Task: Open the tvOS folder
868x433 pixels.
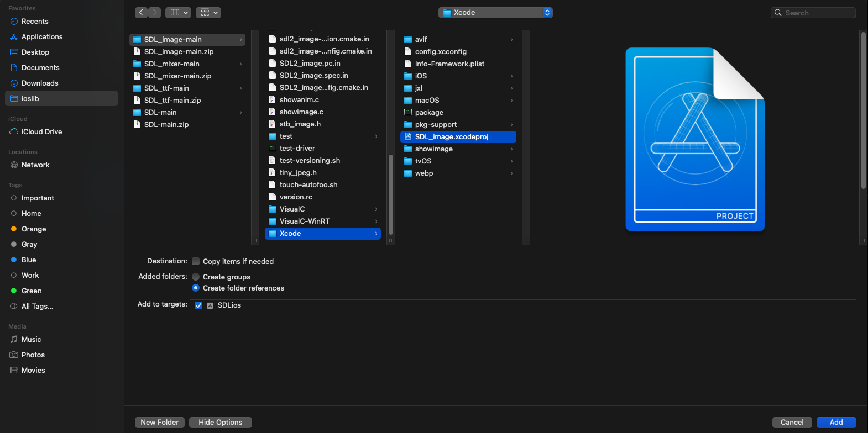Action: [458, 161]
